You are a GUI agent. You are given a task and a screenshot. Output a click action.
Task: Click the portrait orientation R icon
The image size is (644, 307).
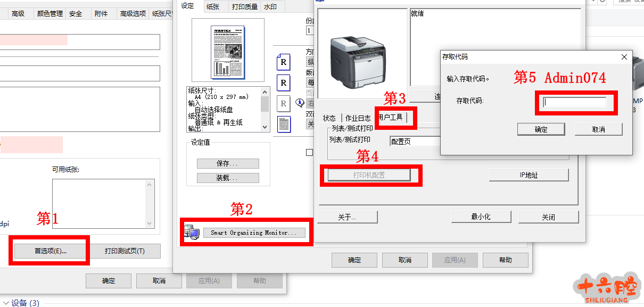[284, 62]
